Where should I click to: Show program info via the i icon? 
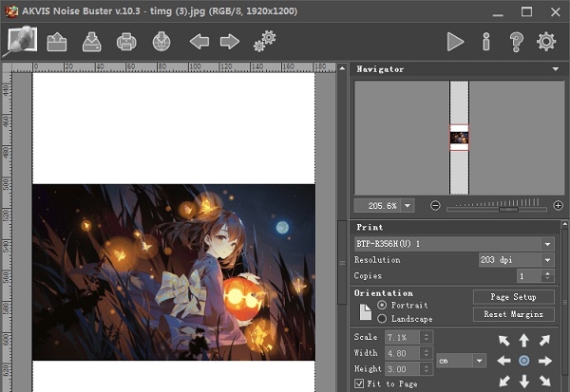pyautogui.click(x=486, y=42)
